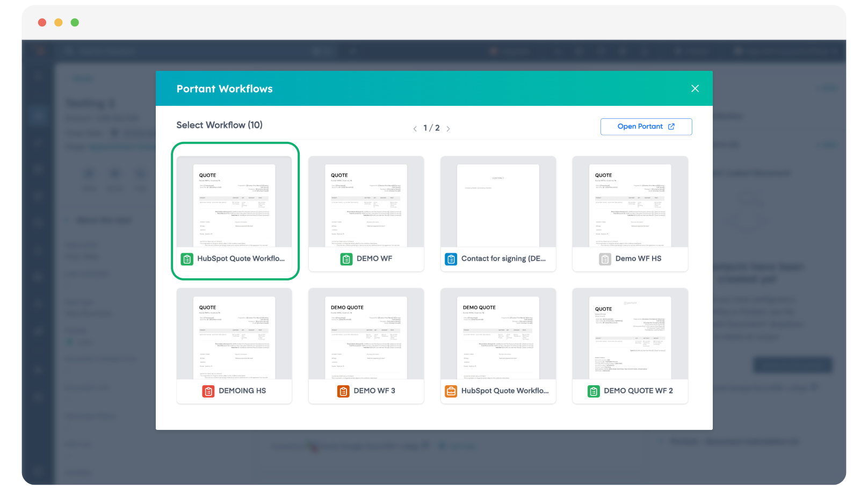Click the red DEMOING HS clipboard icon
Viewport: 868px width, 489px height.
(208, 391)
